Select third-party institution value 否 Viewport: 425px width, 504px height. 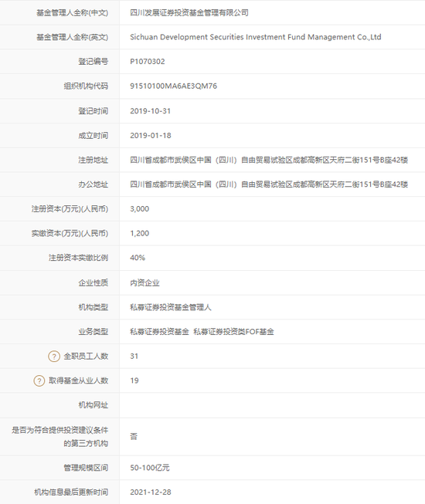click(134, 436)
